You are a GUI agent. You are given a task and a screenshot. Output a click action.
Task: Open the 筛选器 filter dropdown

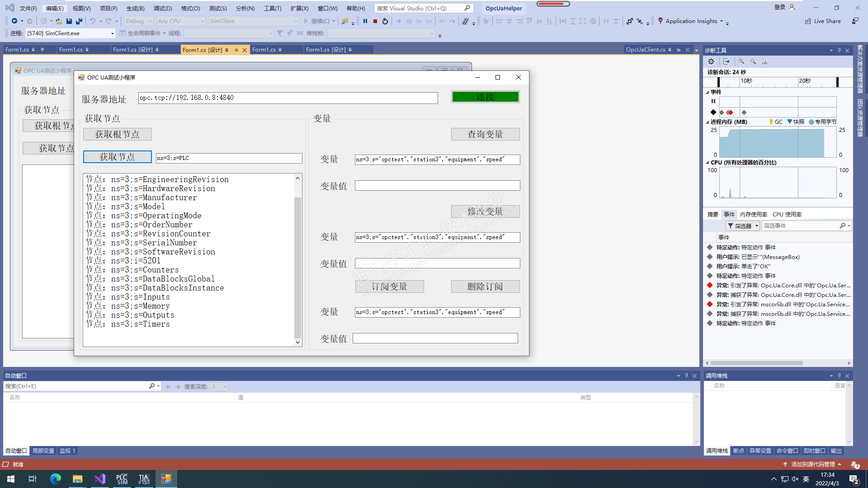[x=743, y=226]
